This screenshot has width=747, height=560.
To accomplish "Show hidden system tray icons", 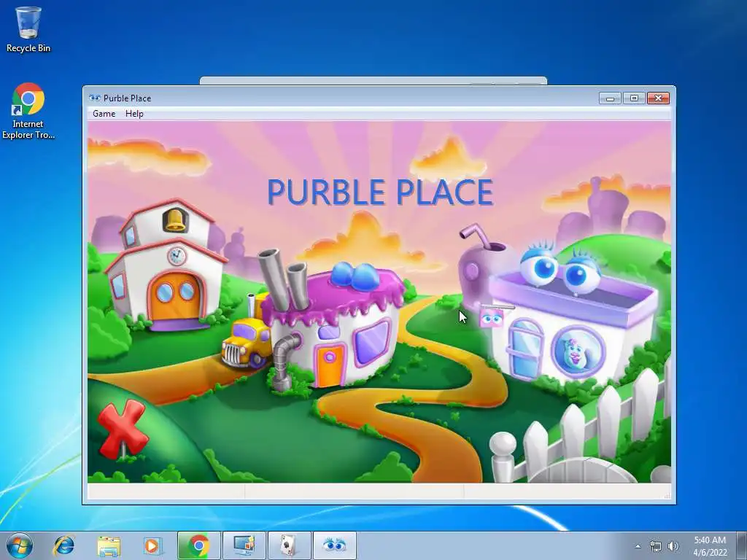I will click(x=638, y=546).
